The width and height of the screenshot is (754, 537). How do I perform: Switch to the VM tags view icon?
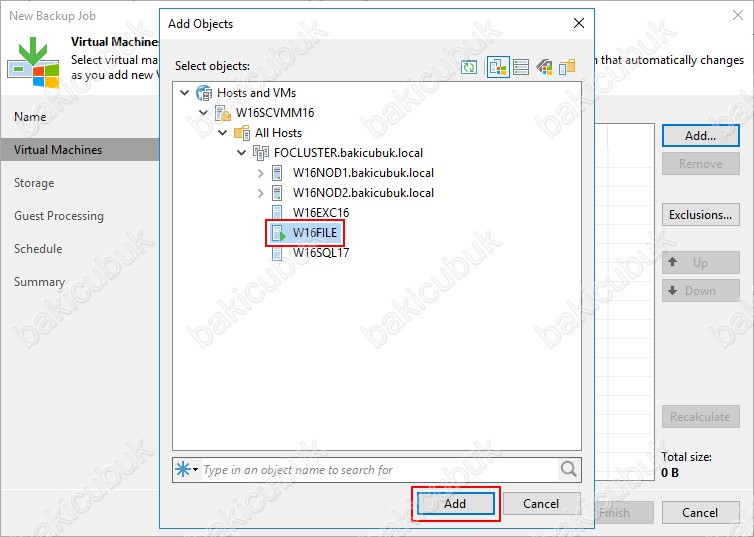coord(544,67)
